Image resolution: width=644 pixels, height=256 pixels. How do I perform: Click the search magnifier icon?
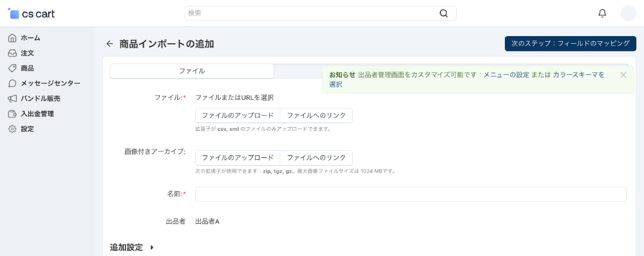click(x=444, y=13)
